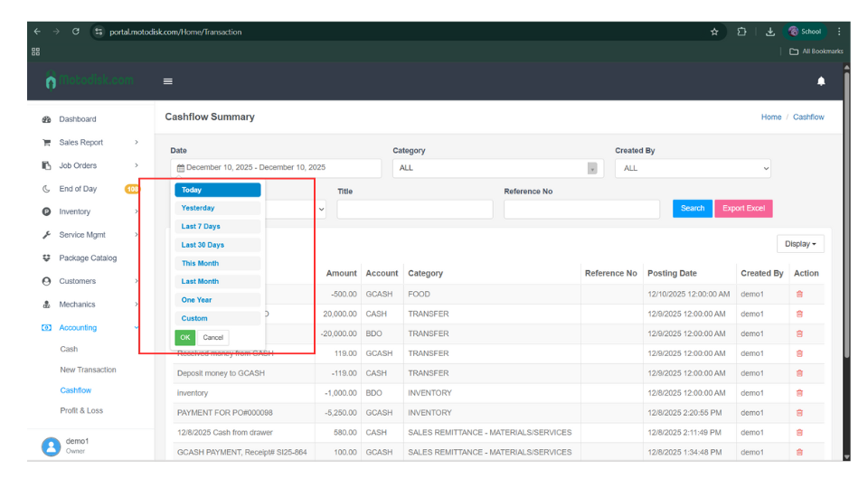868x488 pixels.
Task: Click the browser bookmark star icon
Action: [714, 32]
